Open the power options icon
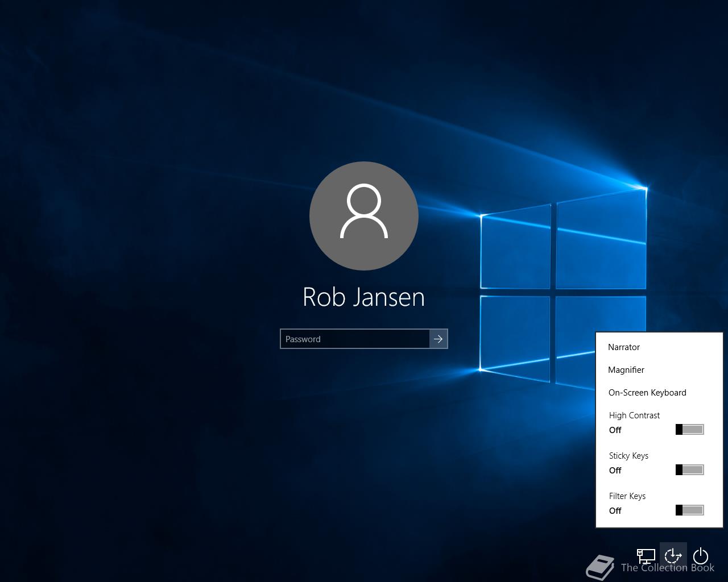This screenshot has height=582, width=728. click(x=701, y=556)
